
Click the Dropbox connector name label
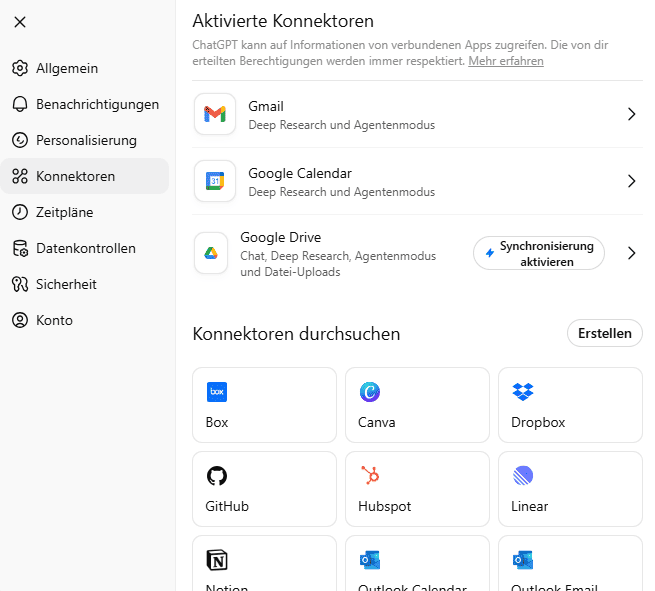click(538, 422)
